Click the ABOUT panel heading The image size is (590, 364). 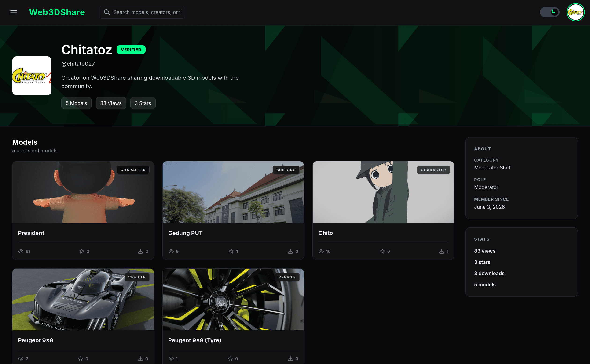(x=483, y=149)
